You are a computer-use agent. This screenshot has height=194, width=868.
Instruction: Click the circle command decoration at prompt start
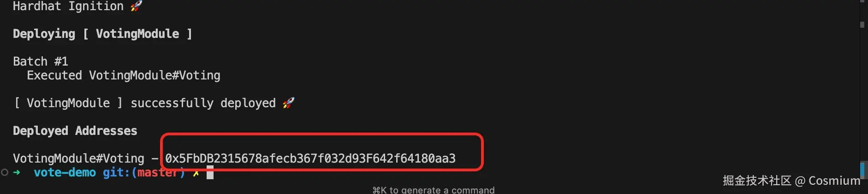click(5, 172)
